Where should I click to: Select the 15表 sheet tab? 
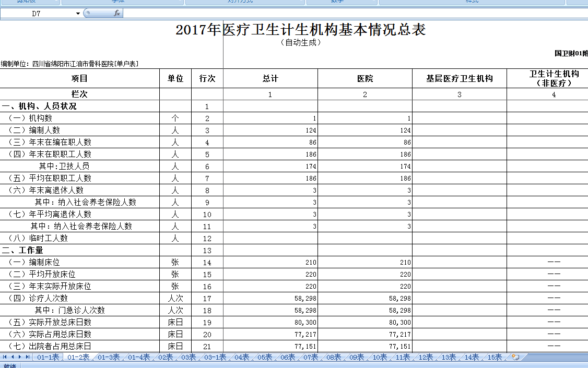click(495, 357)
